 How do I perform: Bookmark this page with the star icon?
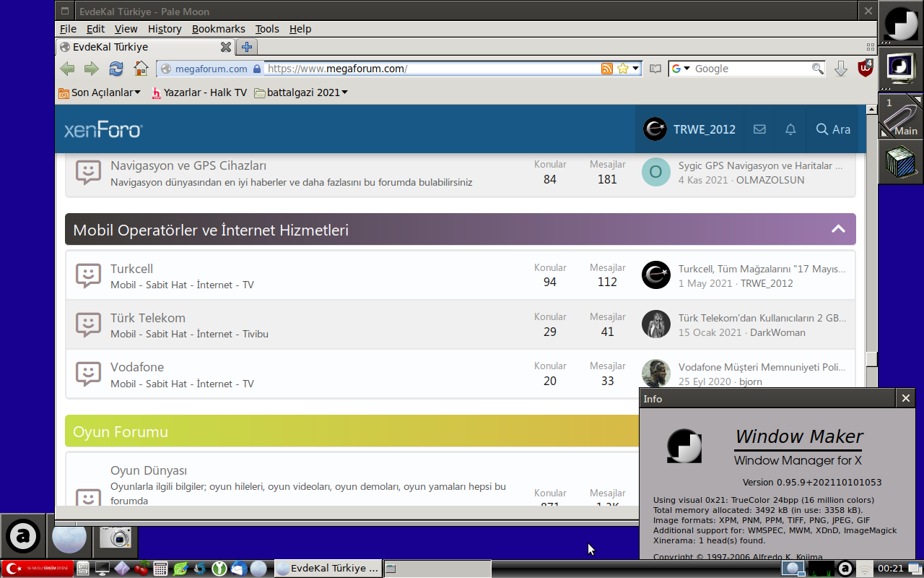623,69
